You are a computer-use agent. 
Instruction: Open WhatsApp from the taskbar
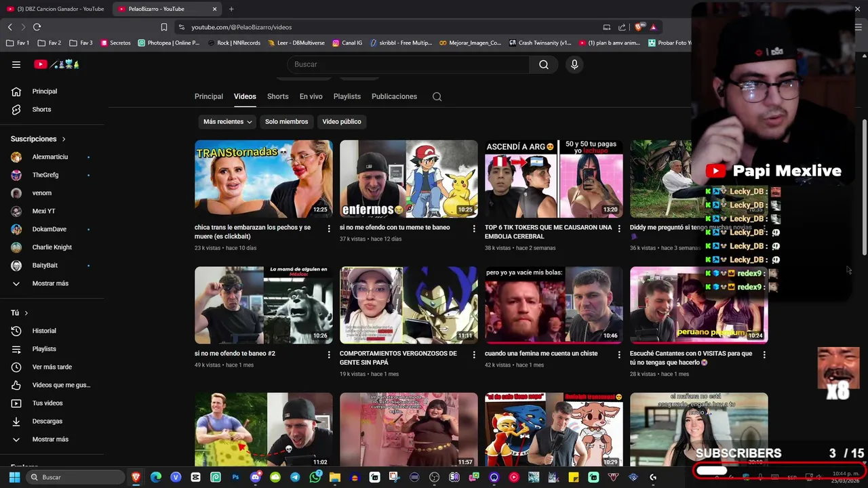(315, 477)
